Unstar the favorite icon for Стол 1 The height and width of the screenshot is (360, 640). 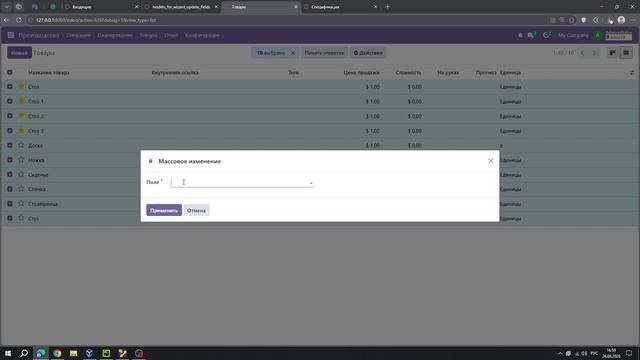coord(21,101)
